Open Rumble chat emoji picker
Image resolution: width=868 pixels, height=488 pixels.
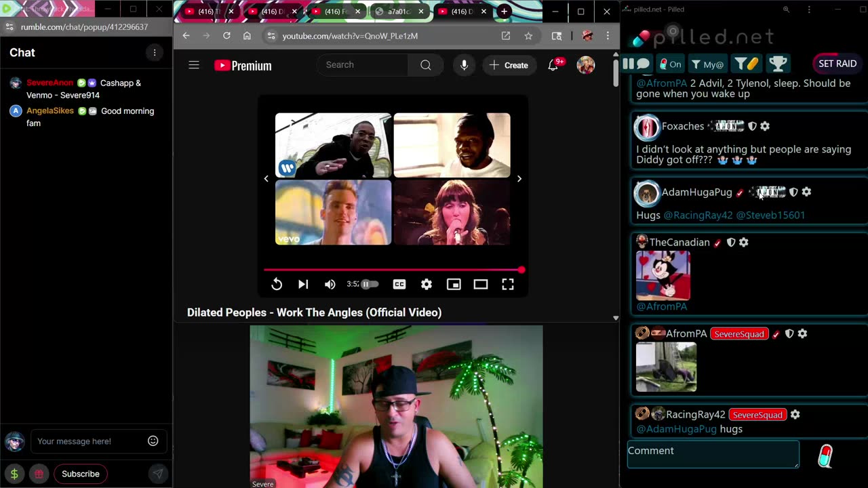(x=153, y=441)
